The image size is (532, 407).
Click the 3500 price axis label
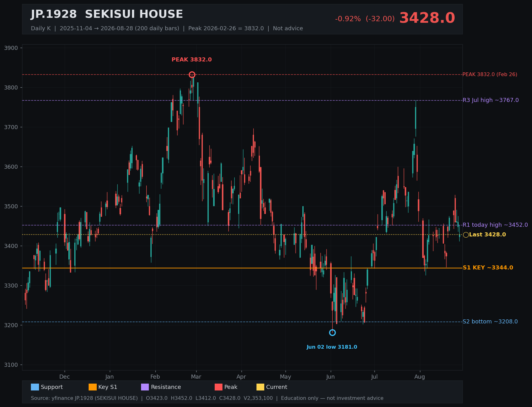11,206
